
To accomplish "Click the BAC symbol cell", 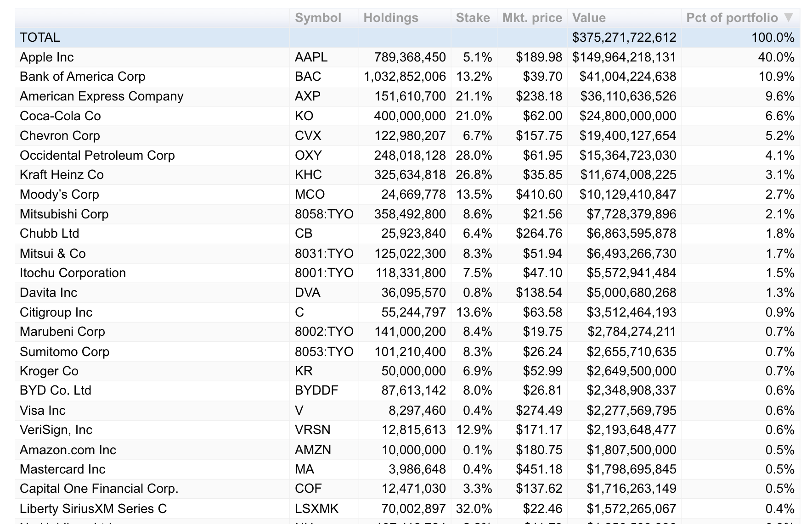I will click(x=308, y=77).
